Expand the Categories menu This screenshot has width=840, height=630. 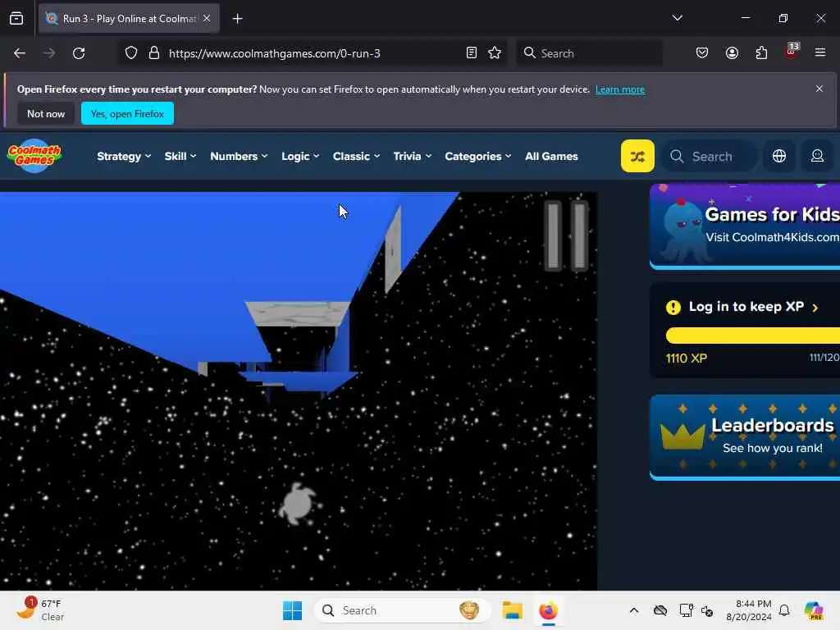pos(478,157)
